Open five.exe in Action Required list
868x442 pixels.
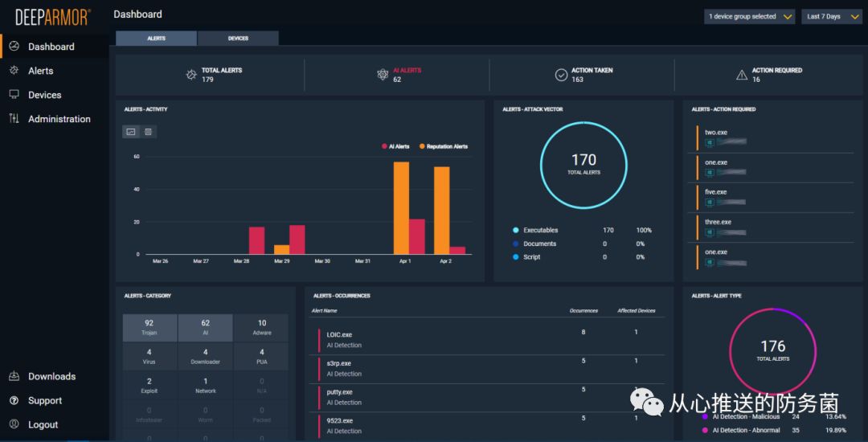click(775, 198)
